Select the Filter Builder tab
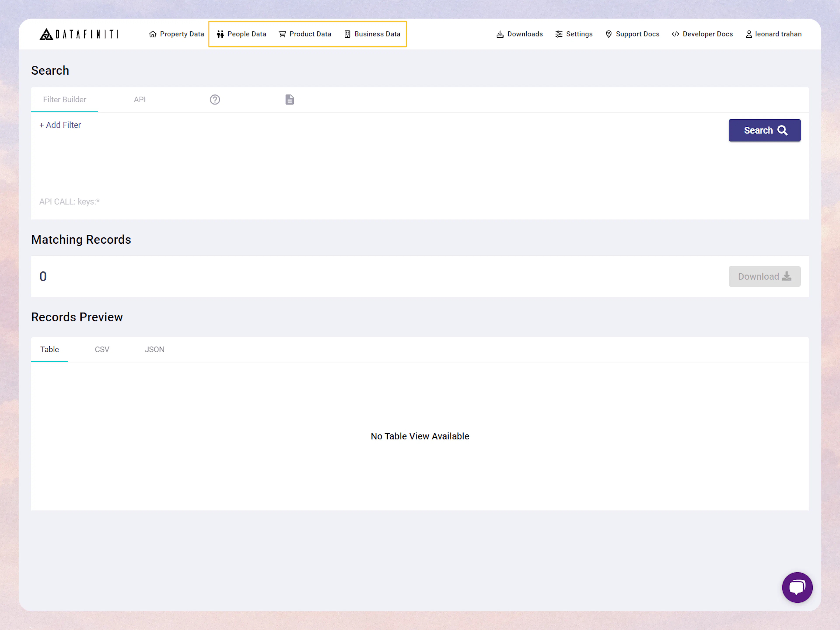The image size is (840, 630). [x=65, y=99]
